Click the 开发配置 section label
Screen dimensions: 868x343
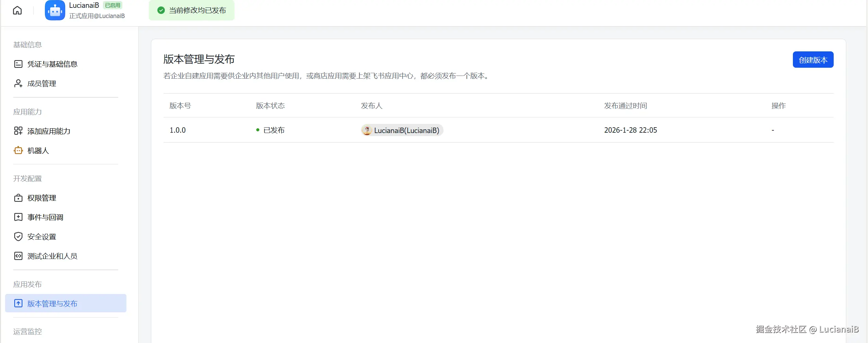pyautogui.click(x=28, y=179)
